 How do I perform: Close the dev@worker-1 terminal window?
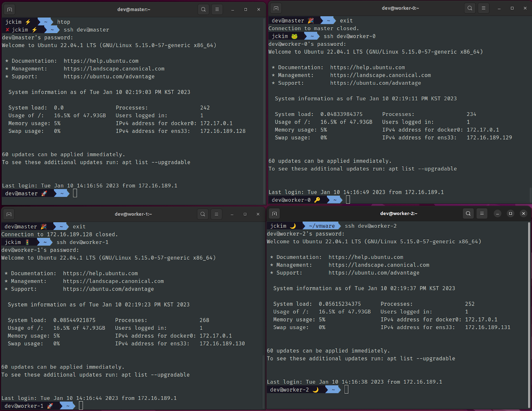(258, 214)
